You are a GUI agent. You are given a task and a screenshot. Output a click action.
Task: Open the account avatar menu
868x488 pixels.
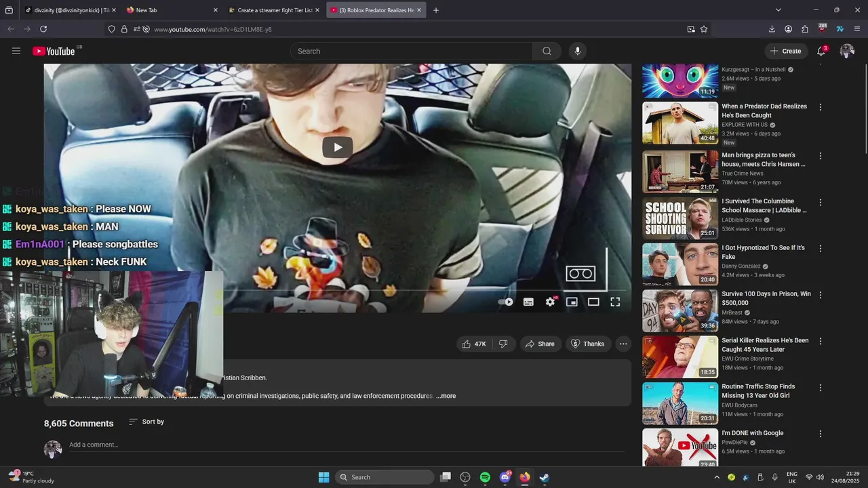coord(847,51)
